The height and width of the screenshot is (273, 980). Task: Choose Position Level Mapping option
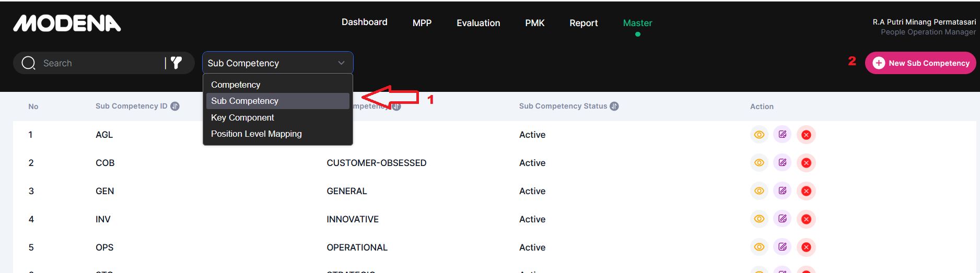click(256, 134)
